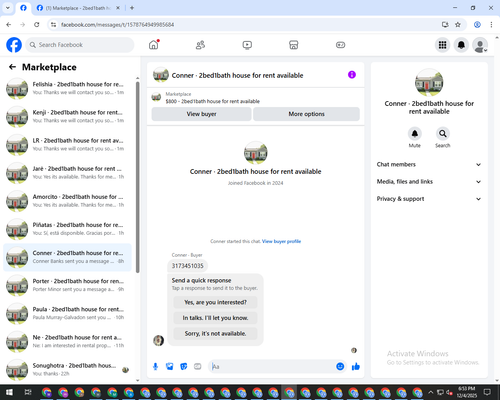500x400 pixels.
Task: Open the Marketplace storefront icon
Action: point(294,45)
